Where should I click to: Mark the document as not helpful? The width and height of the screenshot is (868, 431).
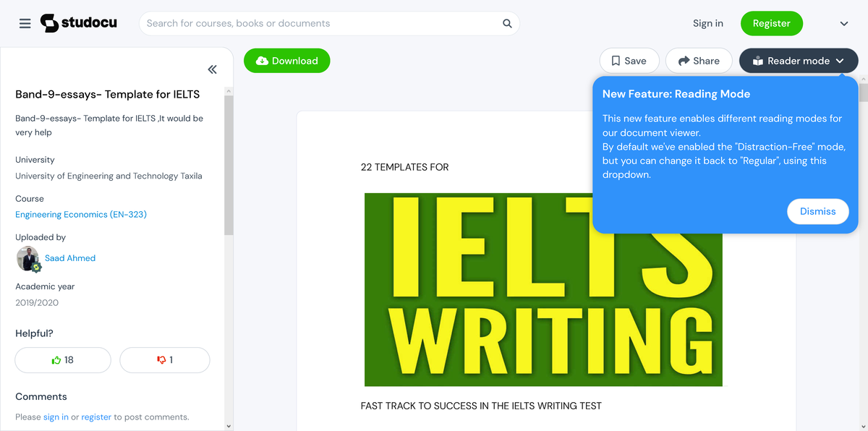164,359
